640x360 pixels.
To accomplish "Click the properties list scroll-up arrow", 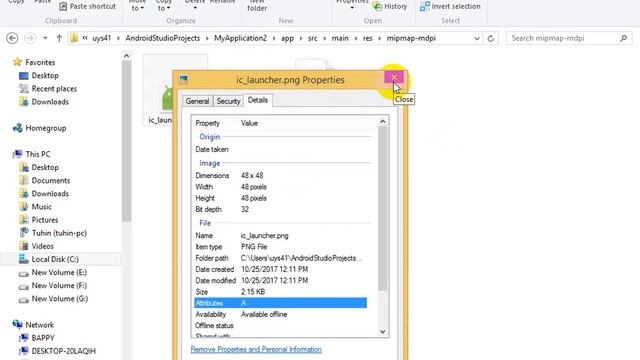I will pos(382,122).
